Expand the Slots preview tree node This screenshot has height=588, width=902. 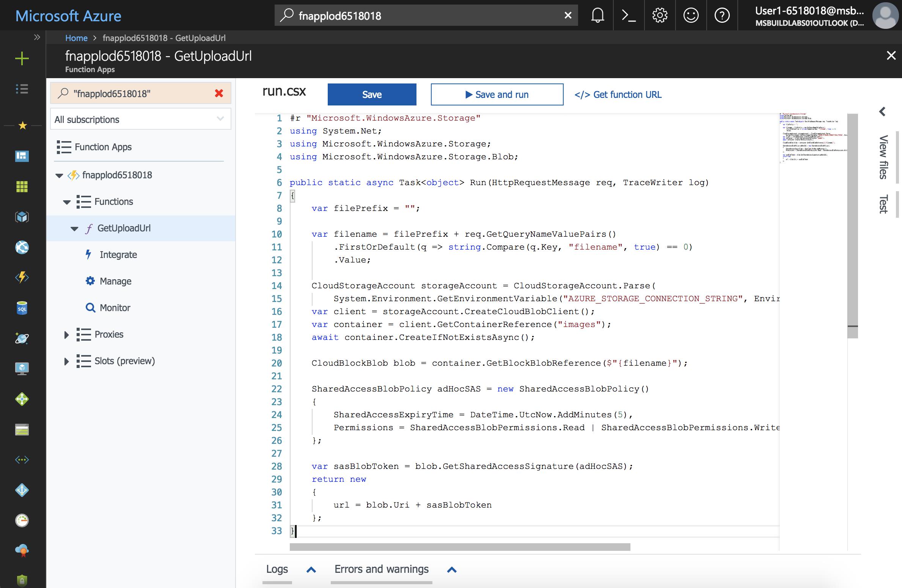point(66,360)
